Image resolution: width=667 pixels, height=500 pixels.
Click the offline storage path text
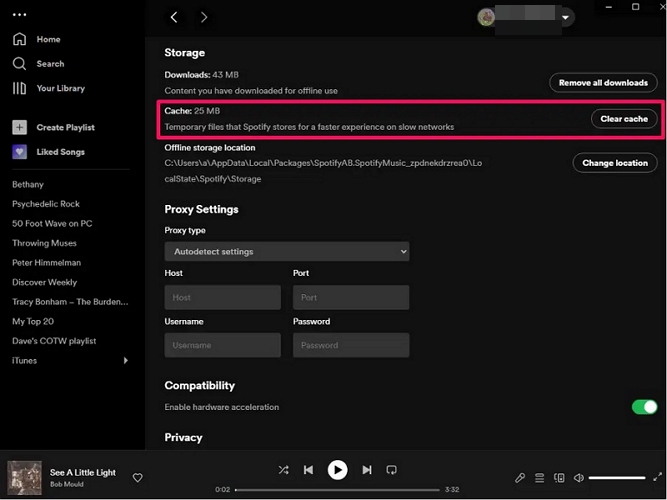coord(323,171)
